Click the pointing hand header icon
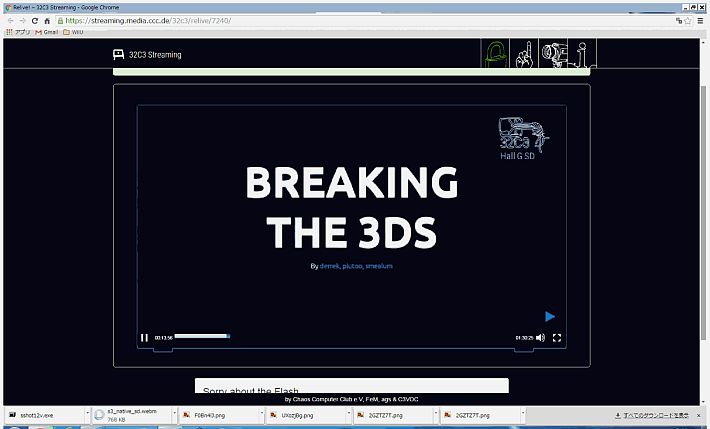Viewport: 710px width, 429px height. tap(524, 53)
